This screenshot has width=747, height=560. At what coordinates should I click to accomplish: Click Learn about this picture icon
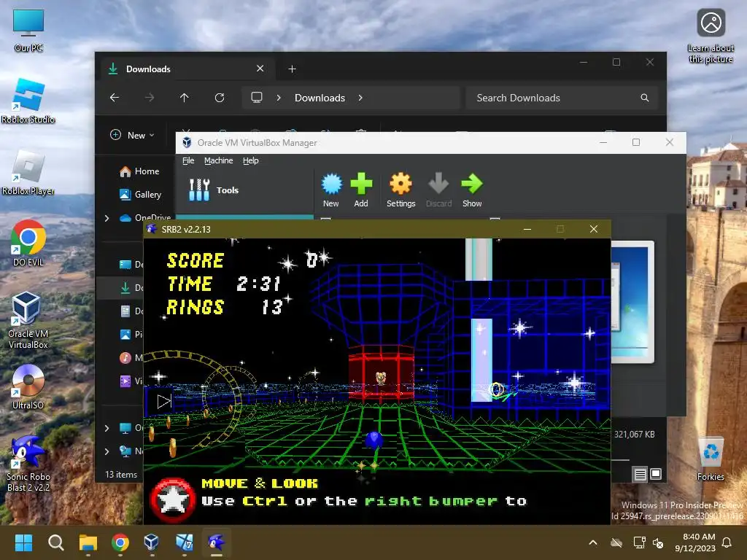pyautogui.click(x=711, y=36)
